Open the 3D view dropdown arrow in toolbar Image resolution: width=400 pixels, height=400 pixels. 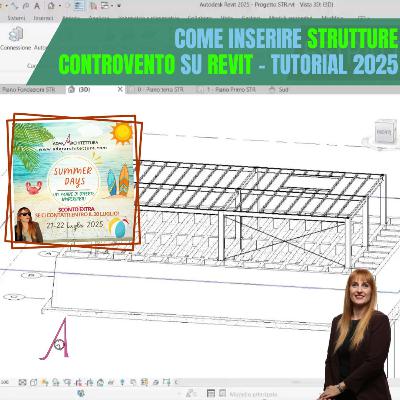tap(60, 5)
